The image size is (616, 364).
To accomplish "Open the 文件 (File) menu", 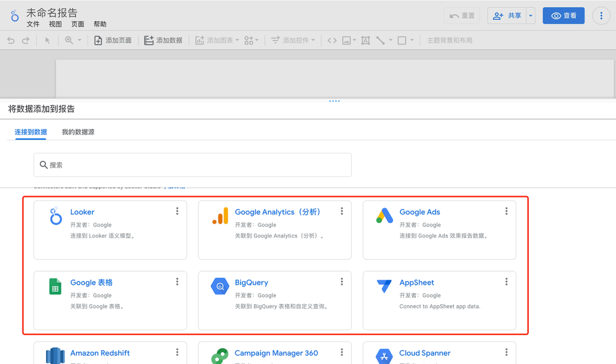I will coord(33,24).
